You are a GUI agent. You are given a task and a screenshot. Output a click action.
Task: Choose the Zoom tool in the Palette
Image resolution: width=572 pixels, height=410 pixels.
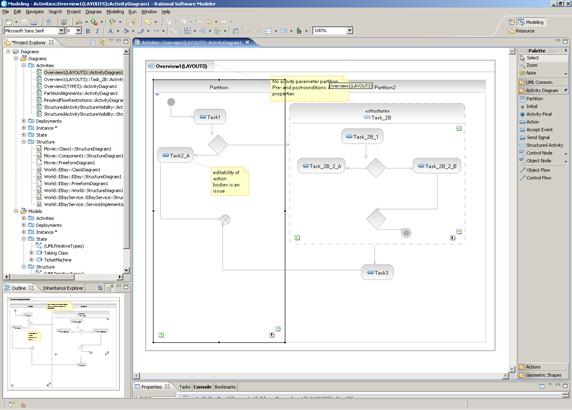point(542,65)
